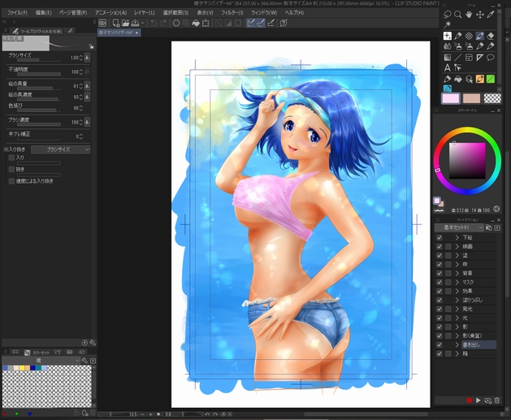This screenshot has height=420, width=511.
Task: Uncheck the 光 auto action checkbox
Action: coord(440,318)
